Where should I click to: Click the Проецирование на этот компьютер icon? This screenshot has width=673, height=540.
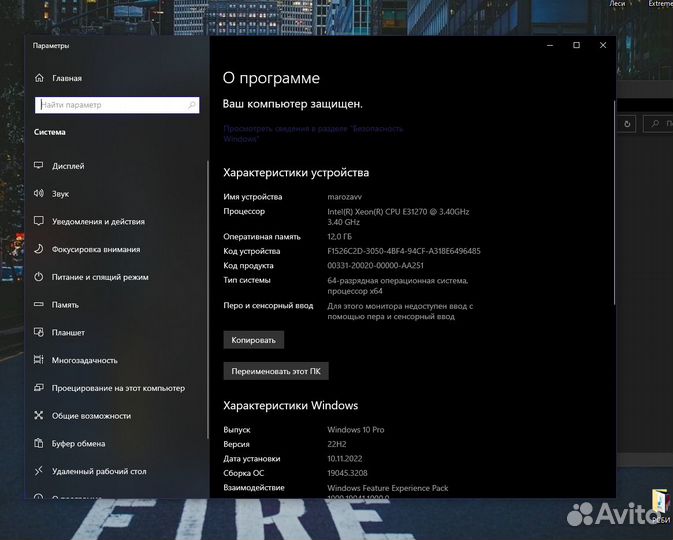(x=39, y=388)
